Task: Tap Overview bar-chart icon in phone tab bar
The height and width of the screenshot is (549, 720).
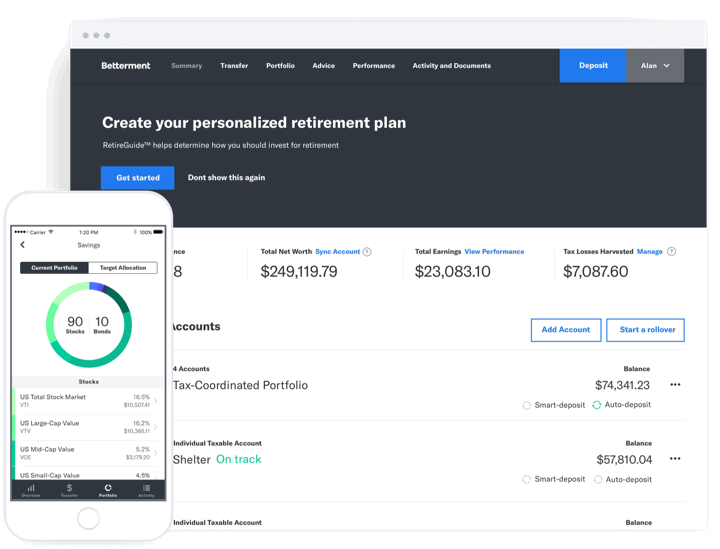Action: click(31, 490)
